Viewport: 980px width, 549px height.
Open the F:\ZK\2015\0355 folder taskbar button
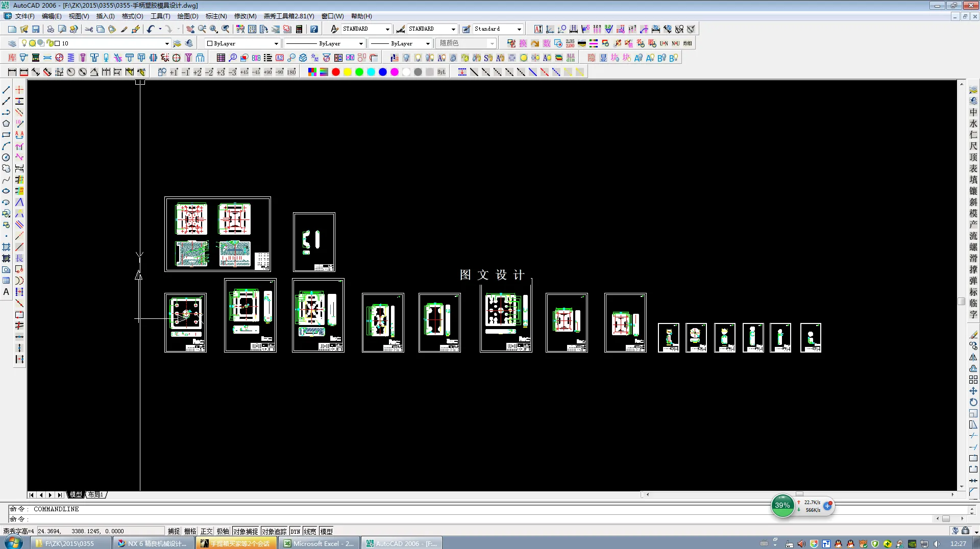pos(70,543)
